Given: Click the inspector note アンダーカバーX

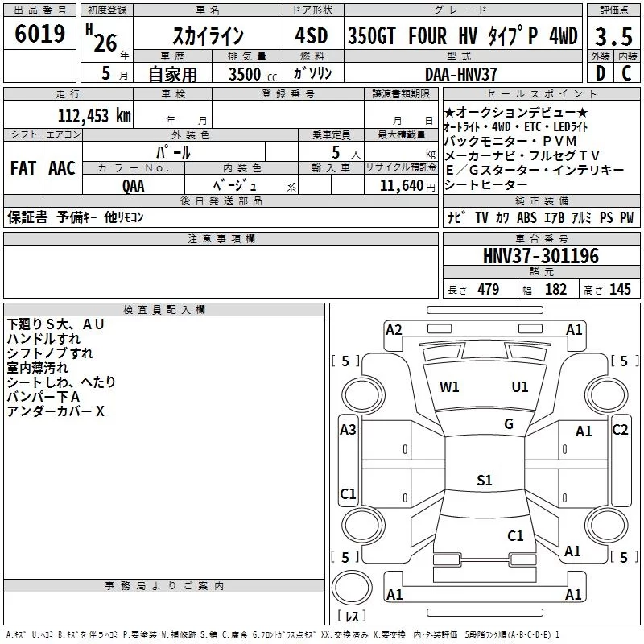Looking at the screenshot, I should (x=56, y=411).
